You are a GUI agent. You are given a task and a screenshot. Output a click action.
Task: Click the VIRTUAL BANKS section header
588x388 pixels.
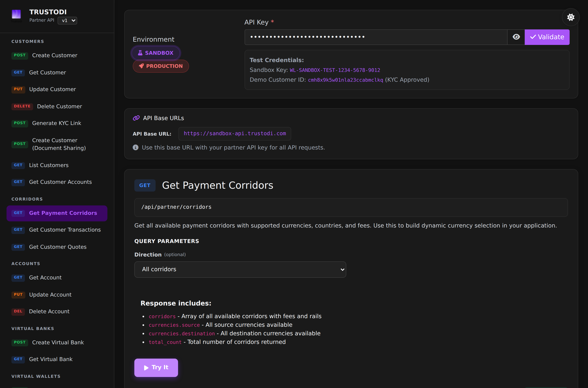coord(33,329)
